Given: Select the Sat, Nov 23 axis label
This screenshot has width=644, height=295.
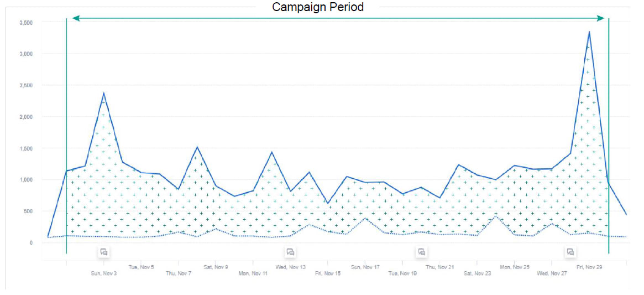Looking at the screenshot, I should [478, 273].
